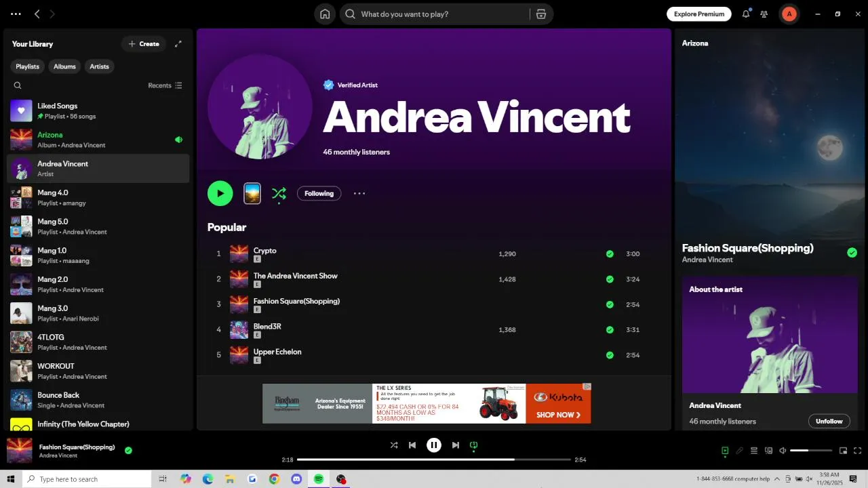Open the Arizona album in library
The height and width of the screenshot is (488, 868).
(x=98, y=140)
